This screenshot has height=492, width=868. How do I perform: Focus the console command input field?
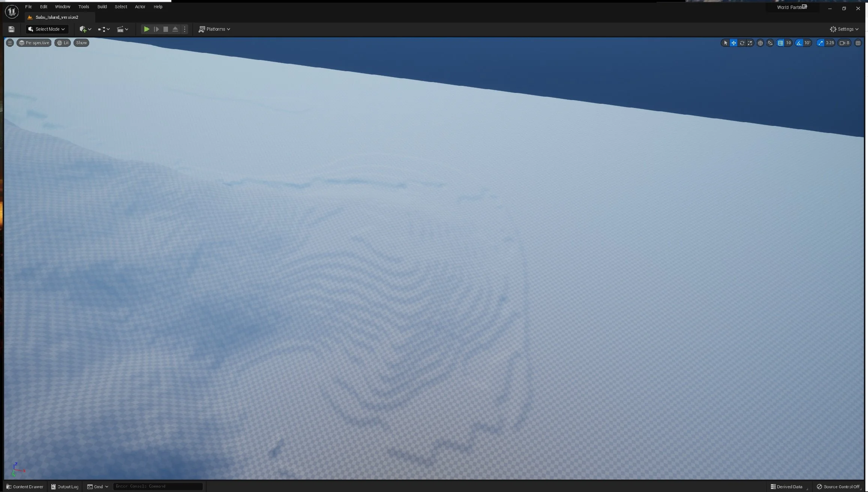(x=158, y=486)
